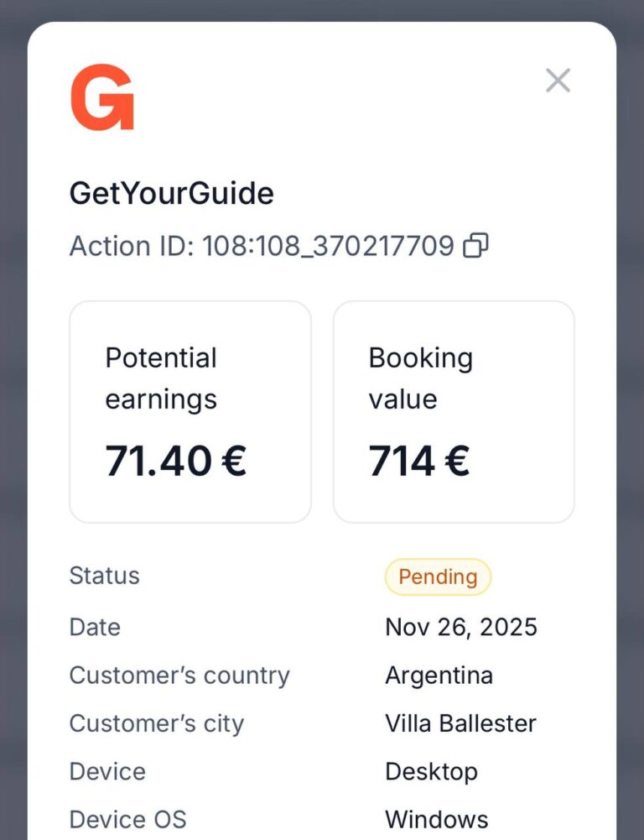Viewport: 644px width, 840px height.
Task: Click the Date row label
Action: [x=95, y=627]
